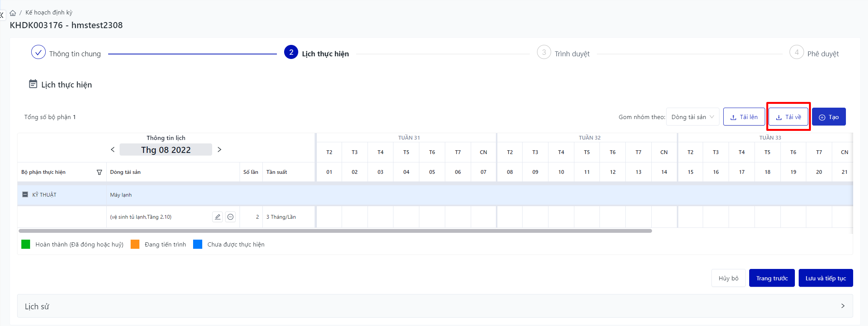The image size is (868, 326).
Task: Collapse the sidebar with the top-left arrow icon
Action: tap(2, 15)
